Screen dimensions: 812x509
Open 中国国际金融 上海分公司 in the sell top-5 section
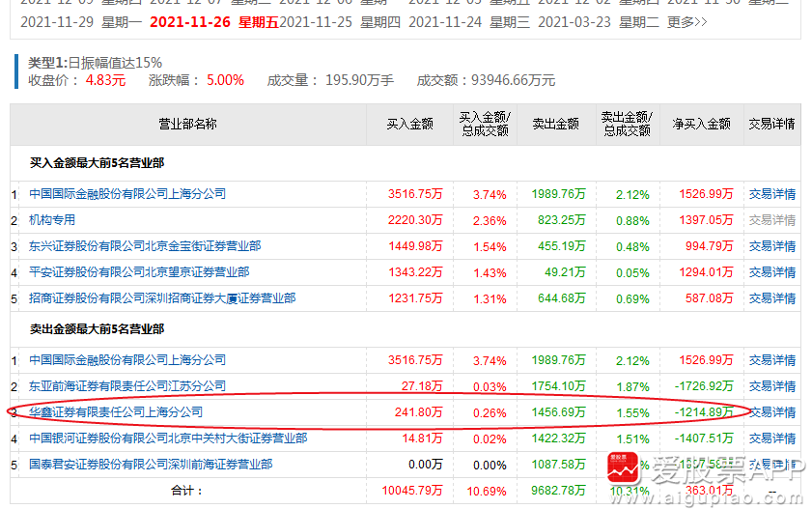(x=127, y=360)
